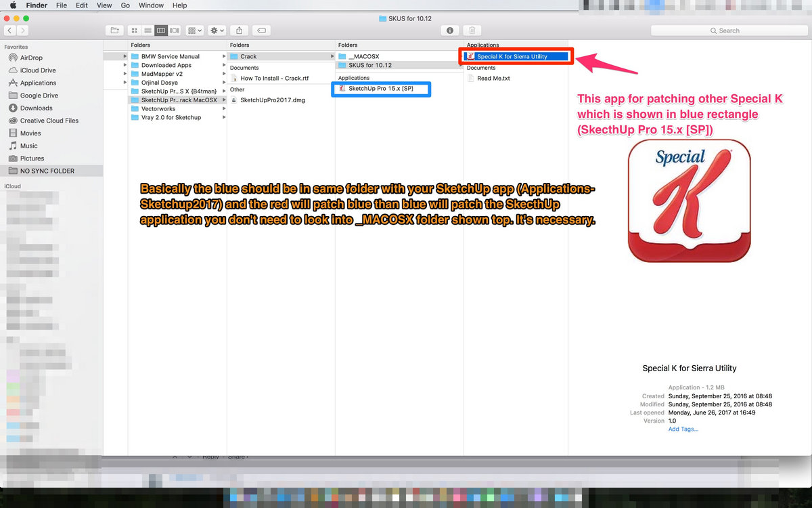Select the MadMapper v2 folder
Screen dimensions: 812x508
tap(162, 74)
